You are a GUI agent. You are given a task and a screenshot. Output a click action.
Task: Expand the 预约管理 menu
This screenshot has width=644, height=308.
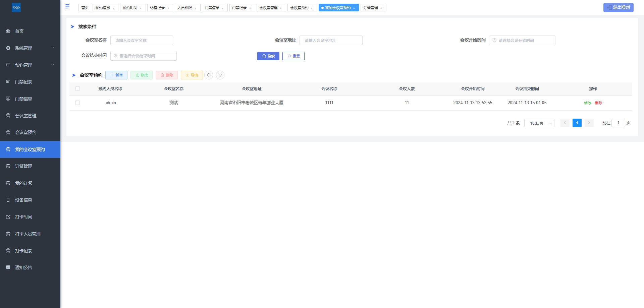pyautogui.click(x=30, y=65)
